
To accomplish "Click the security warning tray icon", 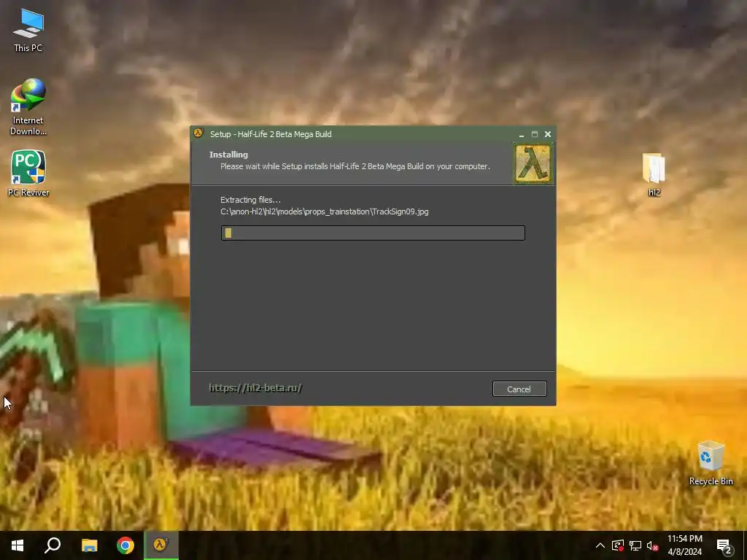I will tap(618, 545).
